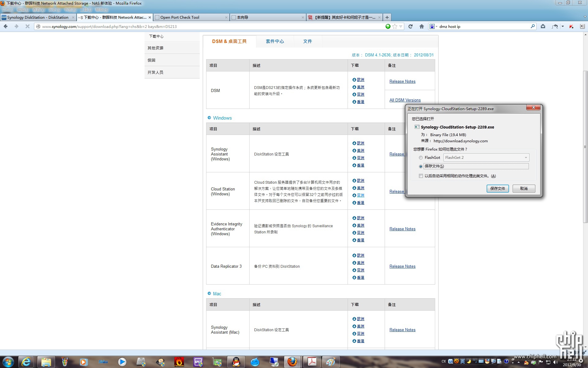Open Windows Explorer folder on taskbar

click(46, 362)
